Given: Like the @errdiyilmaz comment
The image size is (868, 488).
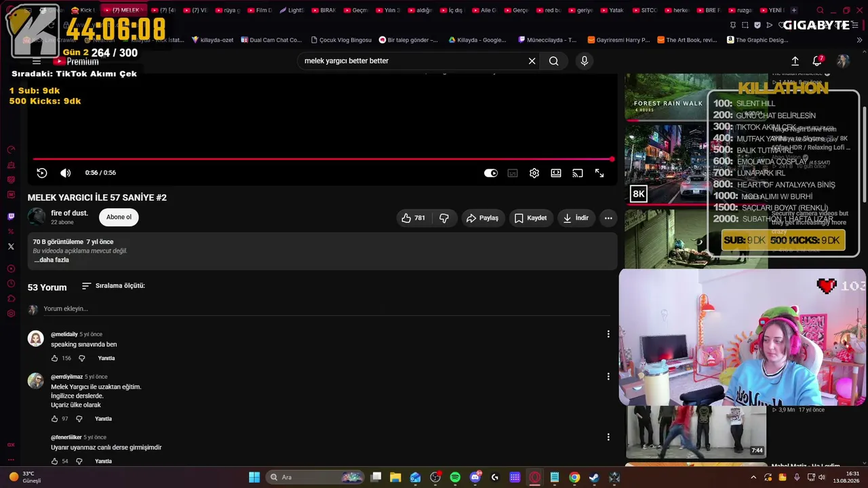Looking at the screenshot, I should point(55,419).
